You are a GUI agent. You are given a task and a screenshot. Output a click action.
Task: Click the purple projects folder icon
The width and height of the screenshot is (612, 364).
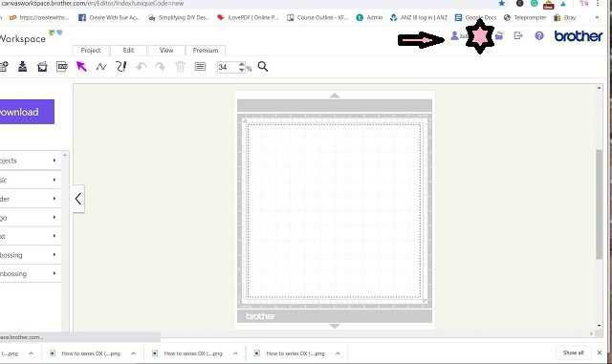click(x=499, y=36)
